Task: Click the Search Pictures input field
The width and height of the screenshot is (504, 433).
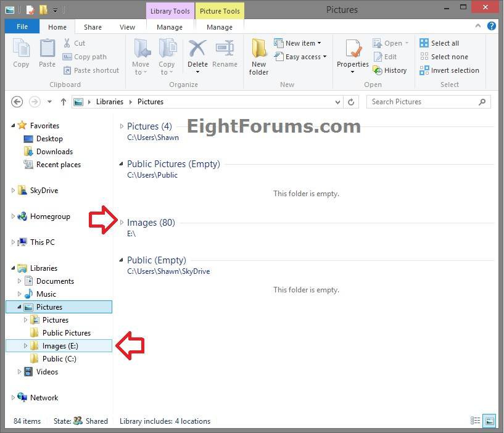Action: [x=423, y=102]
